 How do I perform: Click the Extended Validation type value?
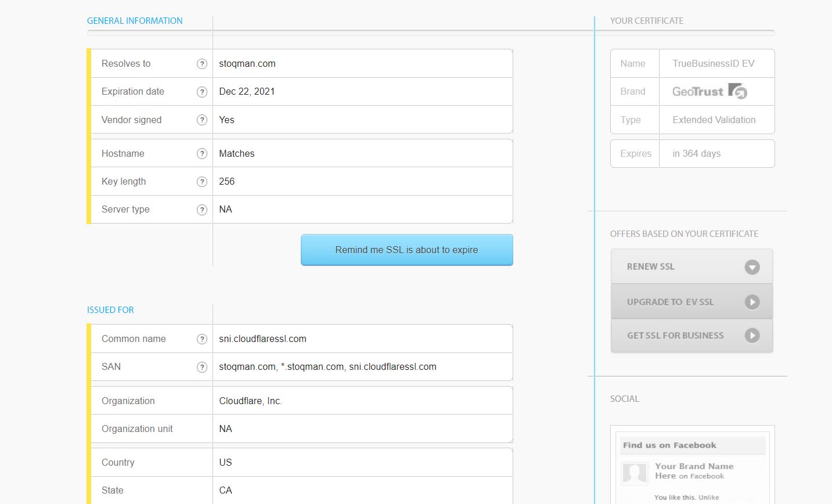714,120
